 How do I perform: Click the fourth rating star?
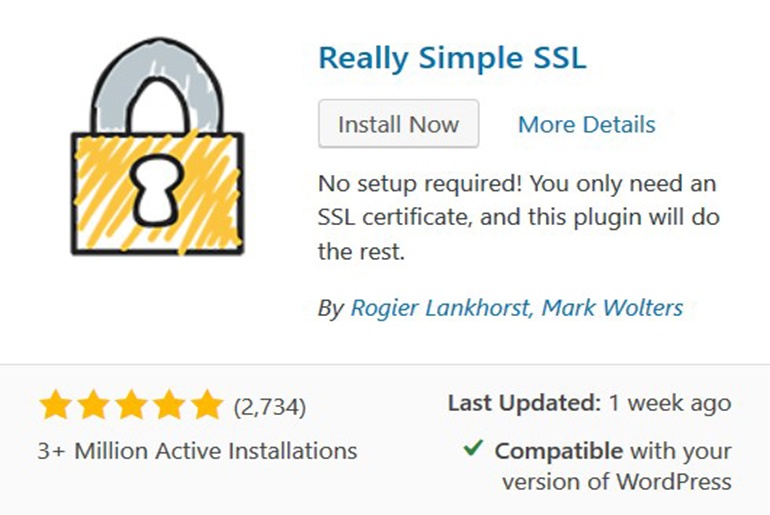click(x=169, y=405)
